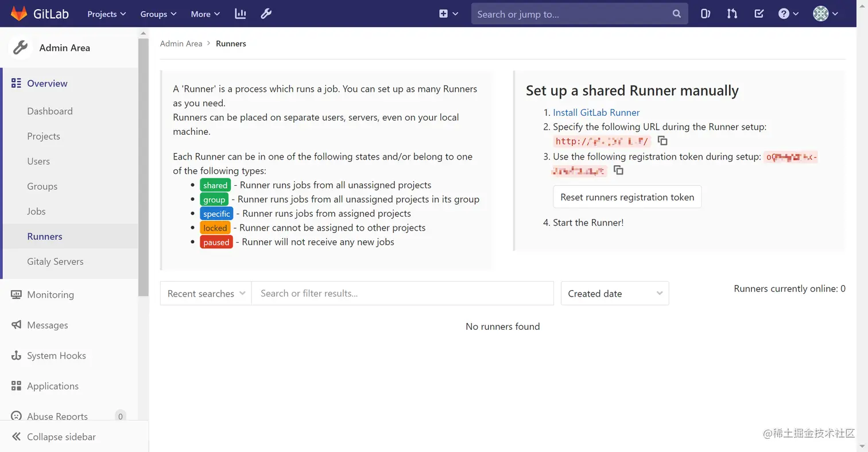Click the search magnifier icon
Screen dimensions: 868x452
coord(677,14)
